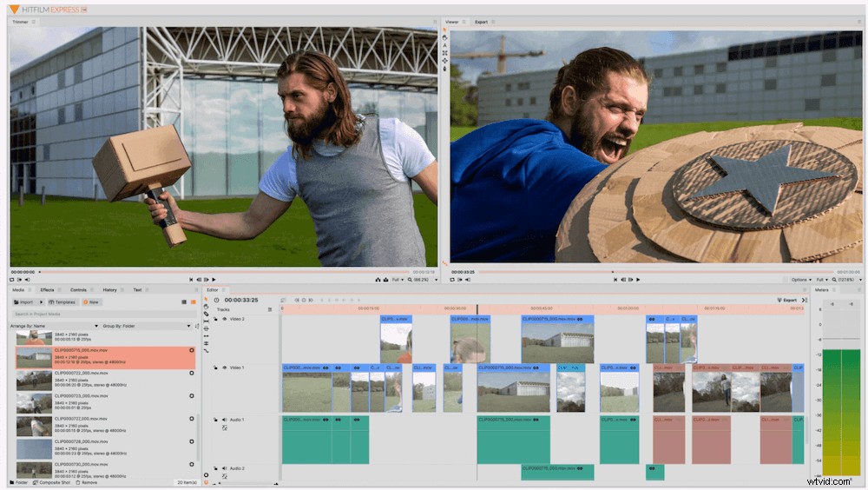868x490 pixels.
Task: Select the Slip tool in the editor toolbar
Action: point(206,321)
